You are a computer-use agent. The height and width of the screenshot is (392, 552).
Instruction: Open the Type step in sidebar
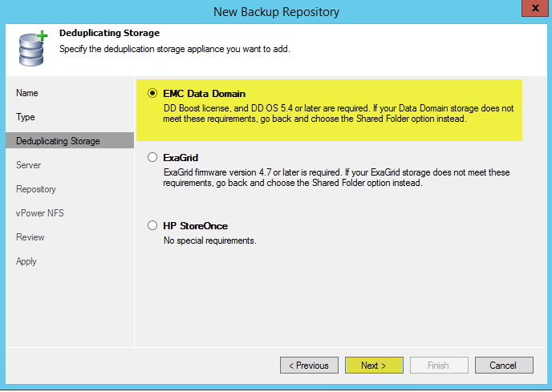(26, 117)
